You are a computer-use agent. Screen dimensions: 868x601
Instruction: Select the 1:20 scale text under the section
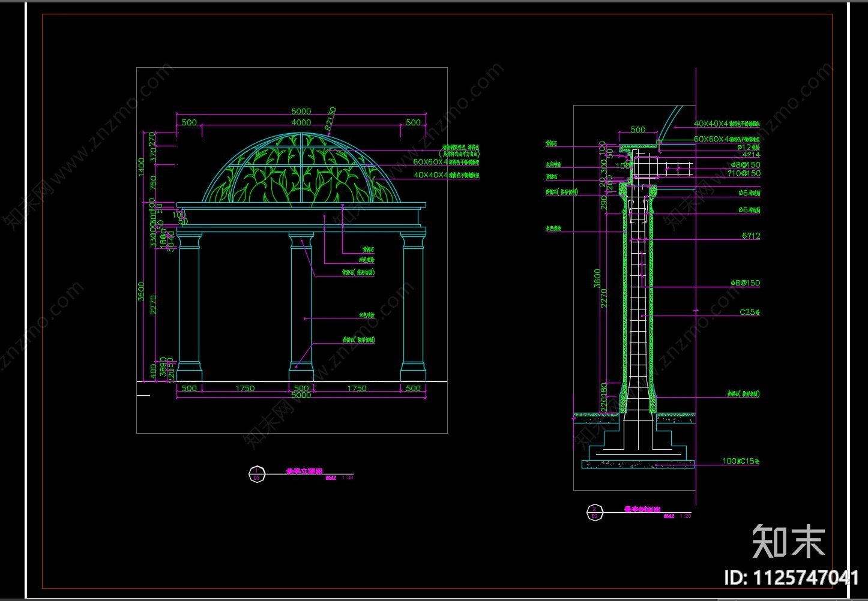click(x=686, y=516)
